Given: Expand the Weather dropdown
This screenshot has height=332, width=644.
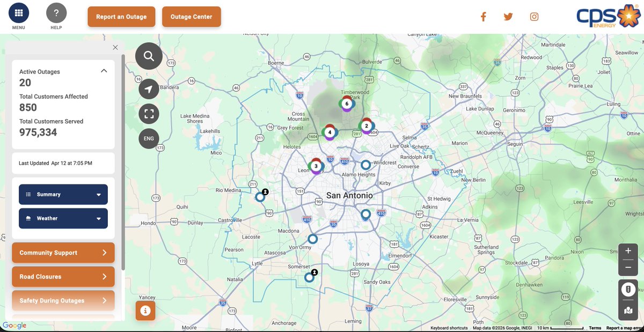Looking at the screenshot, I should coord(63,218).
